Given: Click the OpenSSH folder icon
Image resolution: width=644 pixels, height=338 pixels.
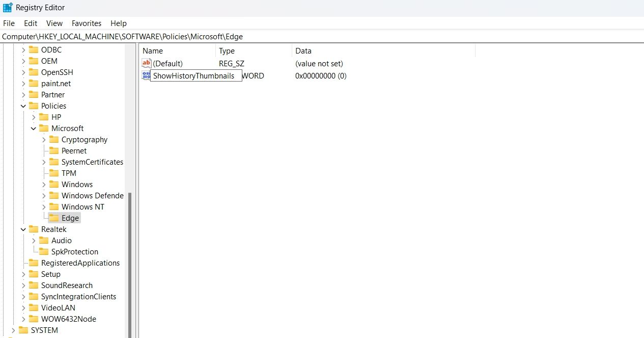Looking at the screenshot, I should 34,72.
